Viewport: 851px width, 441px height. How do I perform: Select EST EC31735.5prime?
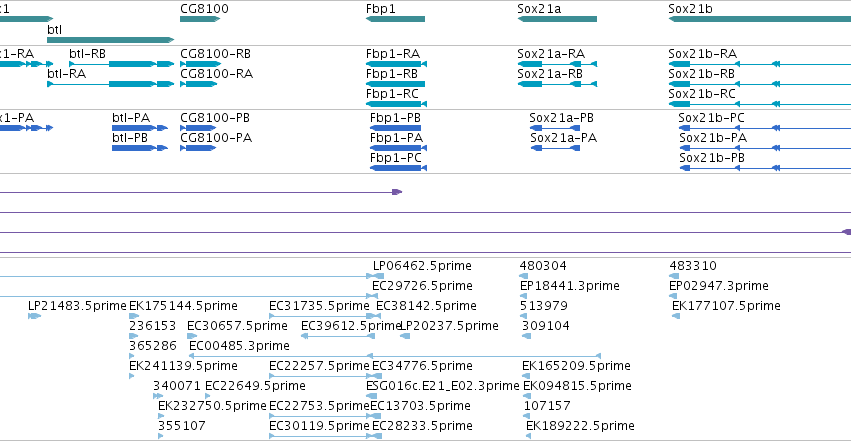point(319,305)
